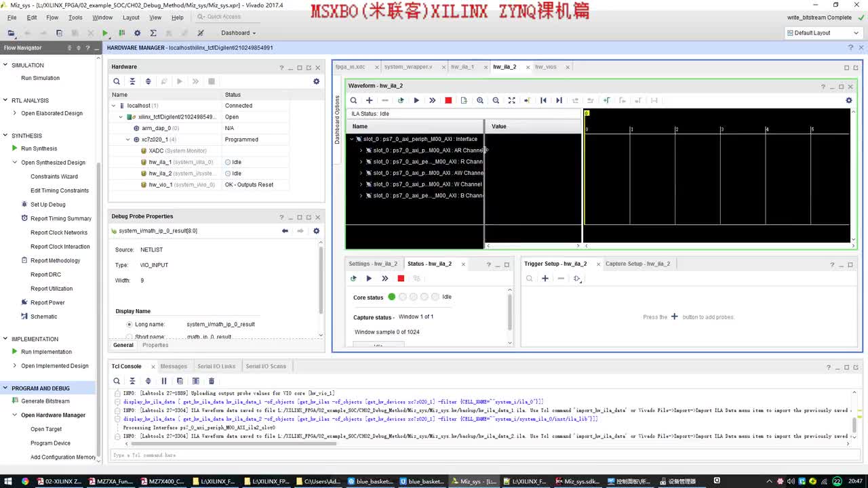Open Hardware panel settings gear
Viewport: 868px width, 488px height.
(316, 81)
